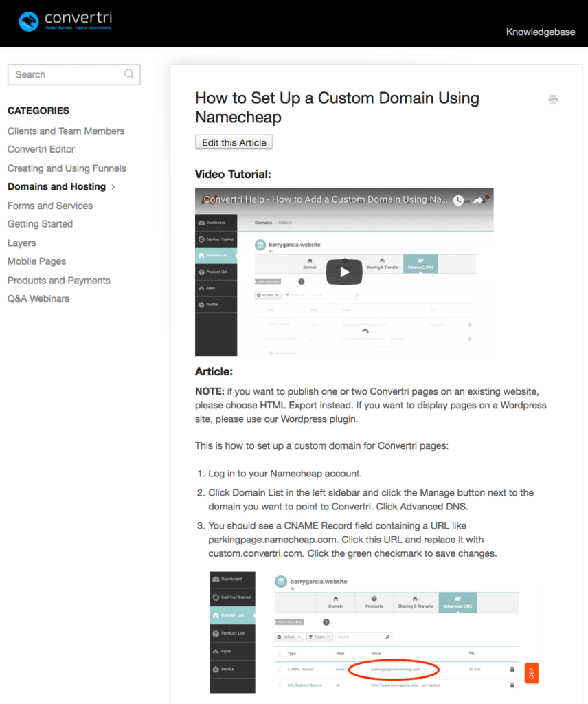Open the Forms and Services category
Screen dimensions: 588x704
[50, 206]
